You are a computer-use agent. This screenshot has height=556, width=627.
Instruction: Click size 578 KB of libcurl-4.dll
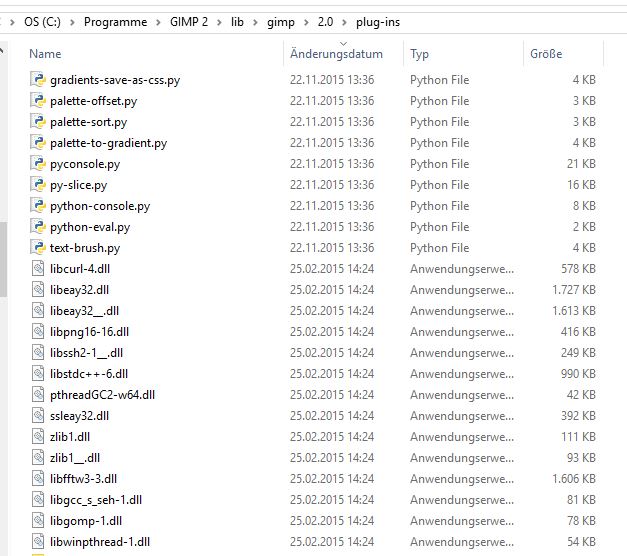(x=578, y=269)
